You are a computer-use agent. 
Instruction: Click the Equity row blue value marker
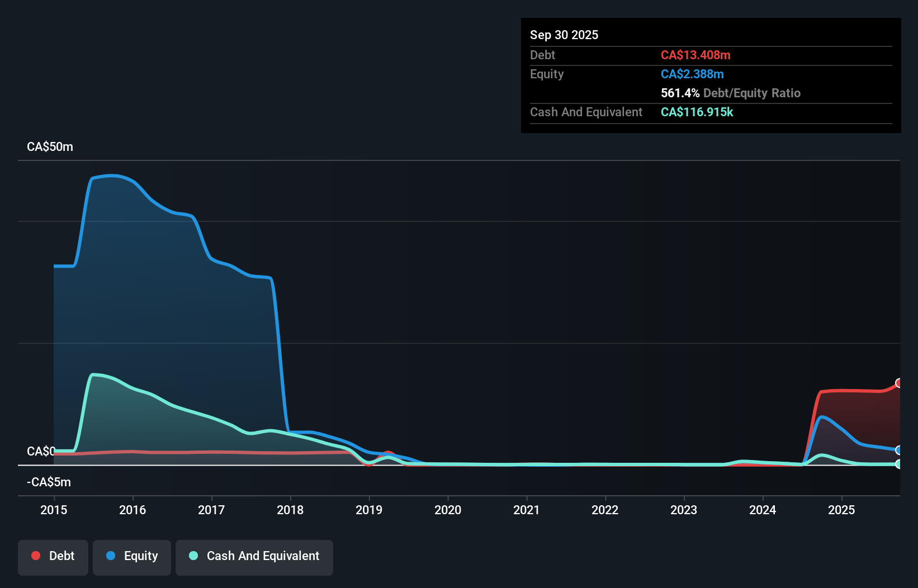(692, 74)
